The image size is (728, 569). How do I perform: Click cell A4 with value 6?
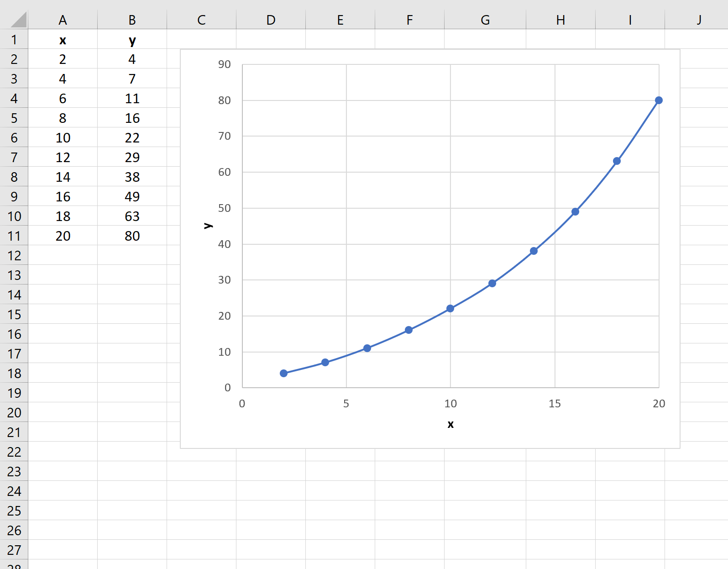[63, 98]
